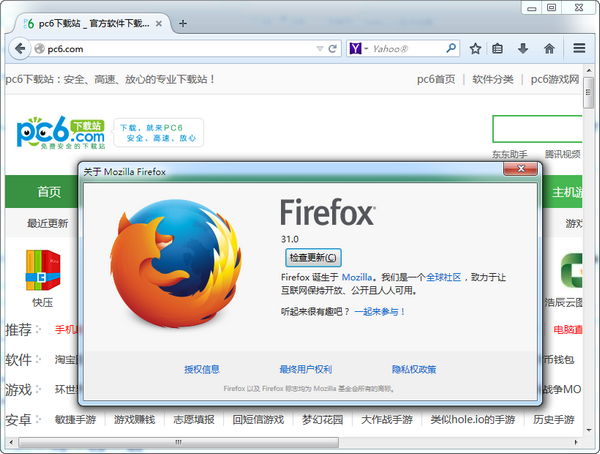Click the search magnifier icon
This screenshot has height=454, width=600.
451,48
